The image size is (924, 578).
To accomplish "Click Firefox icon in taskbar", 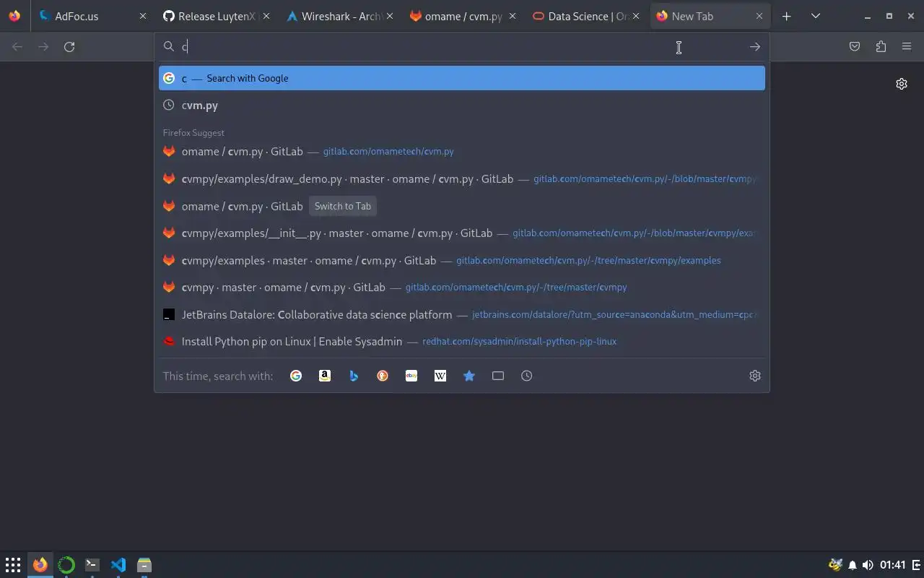I will (40, 565).
